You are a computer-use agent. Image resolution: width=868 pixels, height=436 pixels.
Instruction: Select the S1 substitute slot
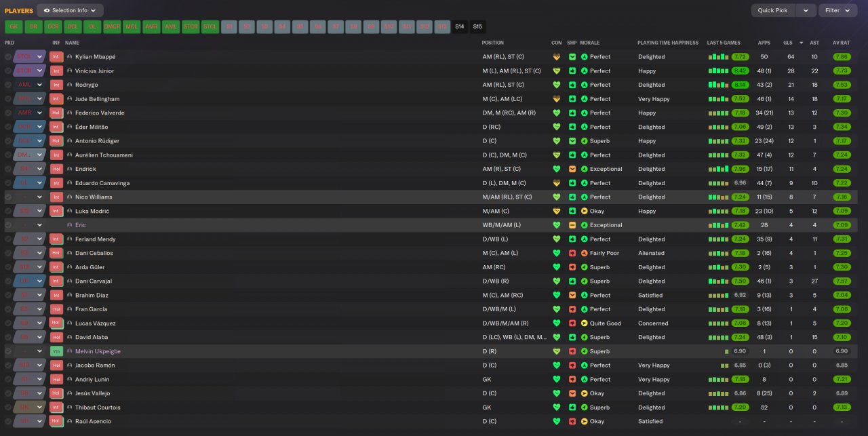(230, 27)
